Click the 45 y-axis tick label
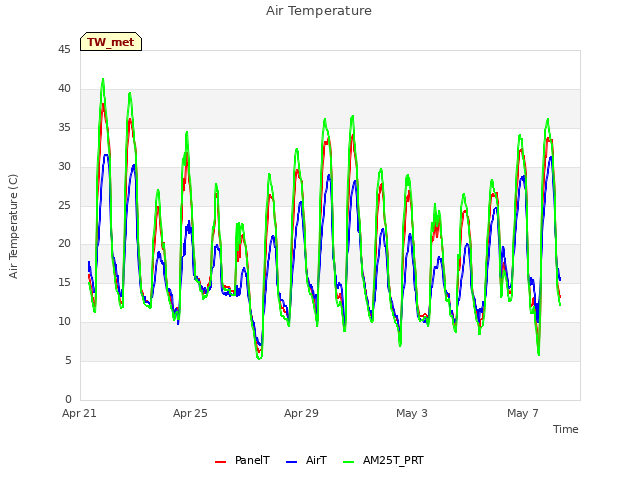The image size is (640, 480). tap(64, 50)
